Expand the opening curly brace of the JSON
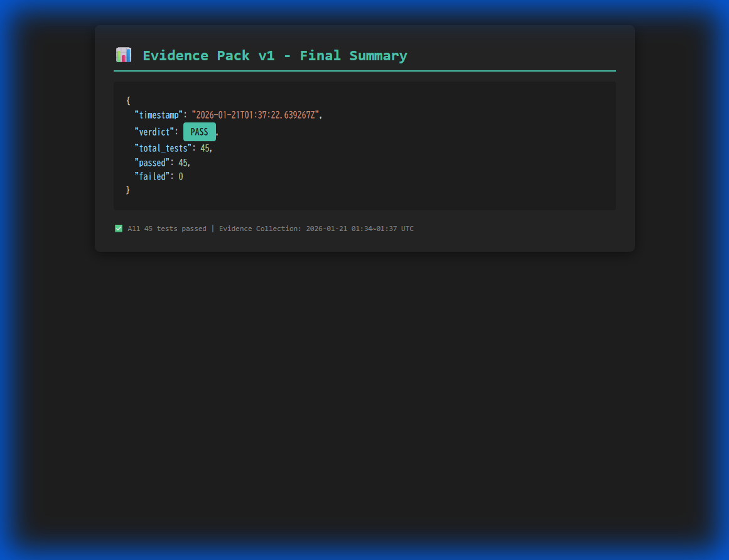 [128, 100]
